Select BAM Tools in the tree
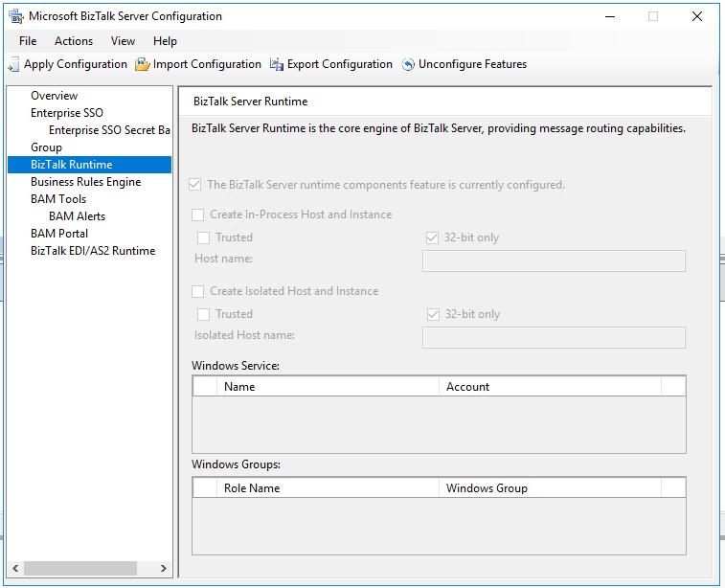The width and height of the screenshot is (725, 588). [x=58, y=199]
